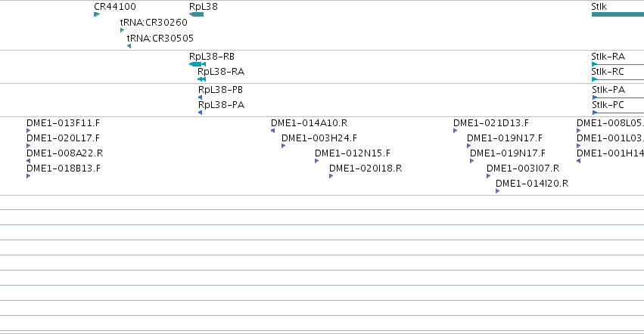Viewport: 644px width, 334px height.
Task: Click the CR44100 gene arrow glyph
Action: coord(97,14)
